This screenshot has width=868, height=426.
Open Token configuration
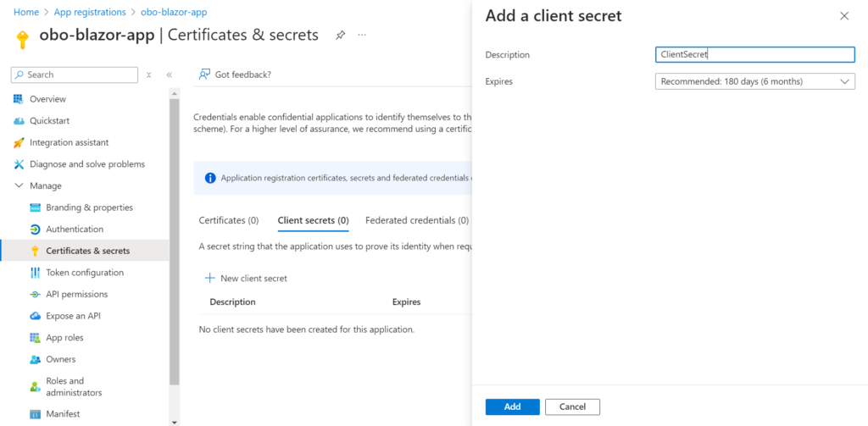[85, 273]
